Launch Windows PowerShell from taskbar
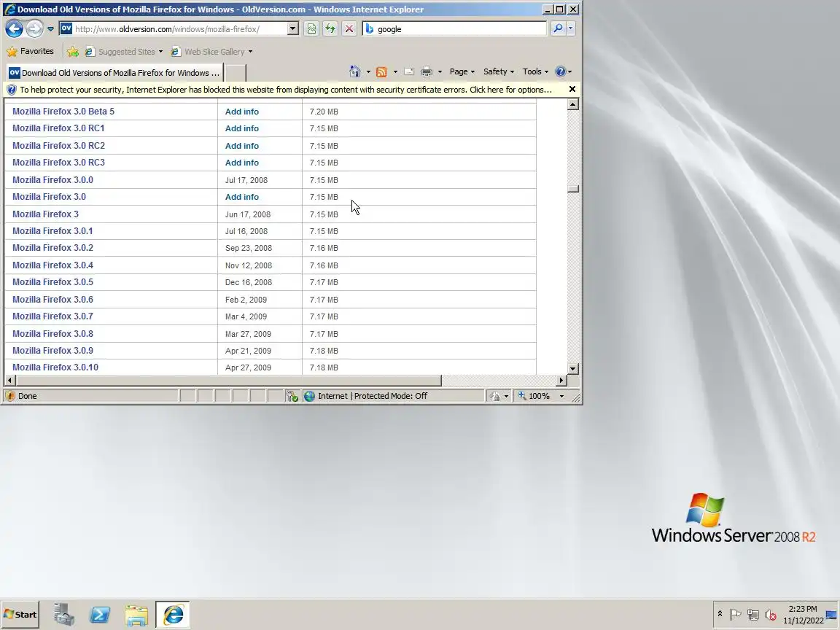Viewport: 840px width, 630px height. (x=100, y=615)
